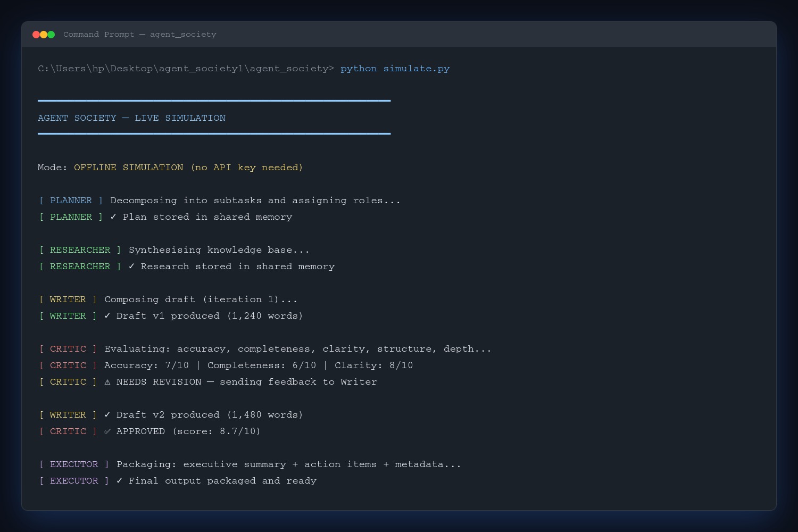Click 'OFFLINE SIMULATION (no API key needed)' text

point(188,168)
